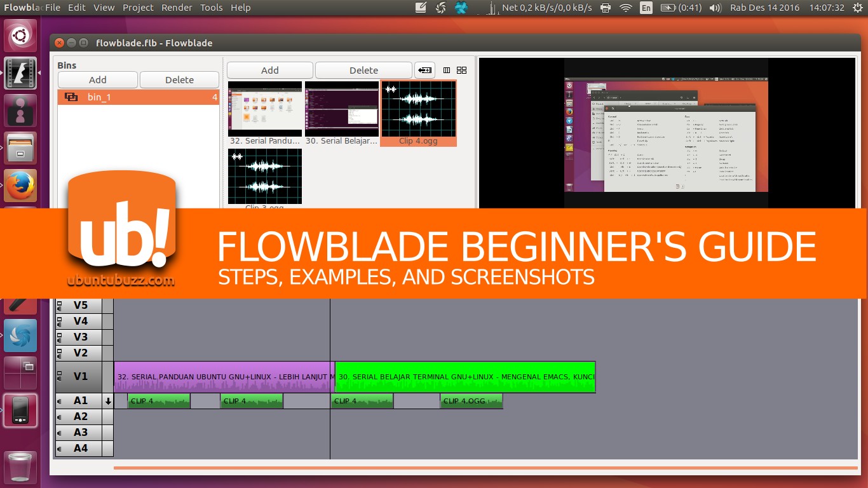The height and width of the screenshot is (488, 868).
Task: Click the Ubuntu dash icon in the launcher
Action: (20, 35)
